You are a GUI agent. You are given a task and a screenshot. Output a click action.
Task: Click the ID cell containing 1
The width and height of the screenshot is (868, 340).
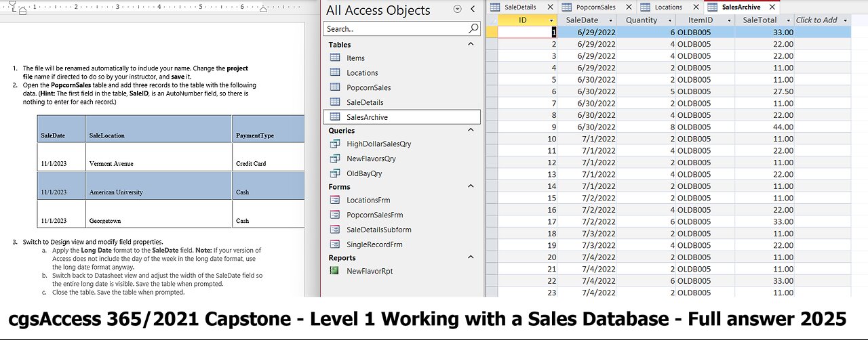point(528,32)
